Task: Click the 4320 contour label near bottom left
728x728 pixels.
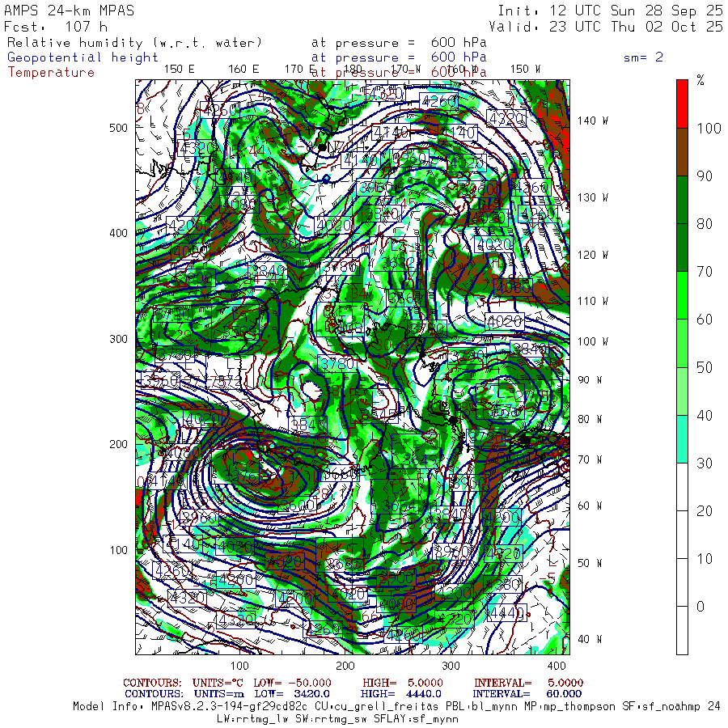Action: pos(187,598)
